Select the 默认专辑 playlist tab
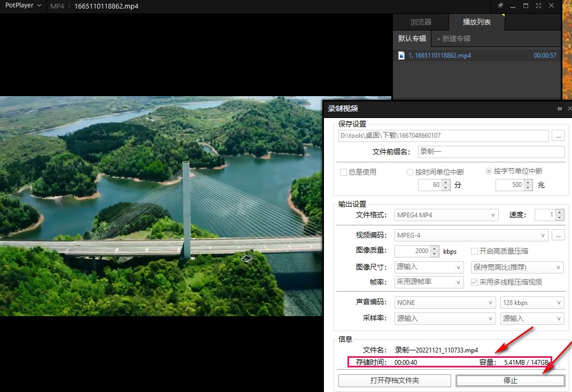 coord(412,38)
